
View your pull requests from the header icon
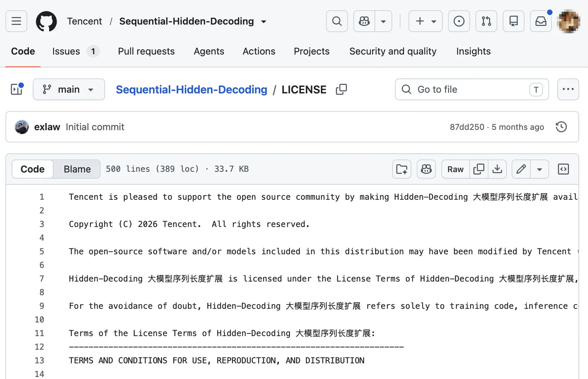click(486, 21)
